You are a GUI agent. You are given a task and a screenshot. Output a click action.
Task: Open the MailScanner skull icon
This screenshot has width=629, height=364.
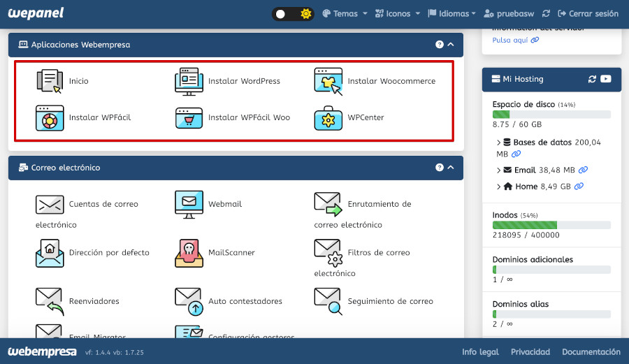point(189,253)
